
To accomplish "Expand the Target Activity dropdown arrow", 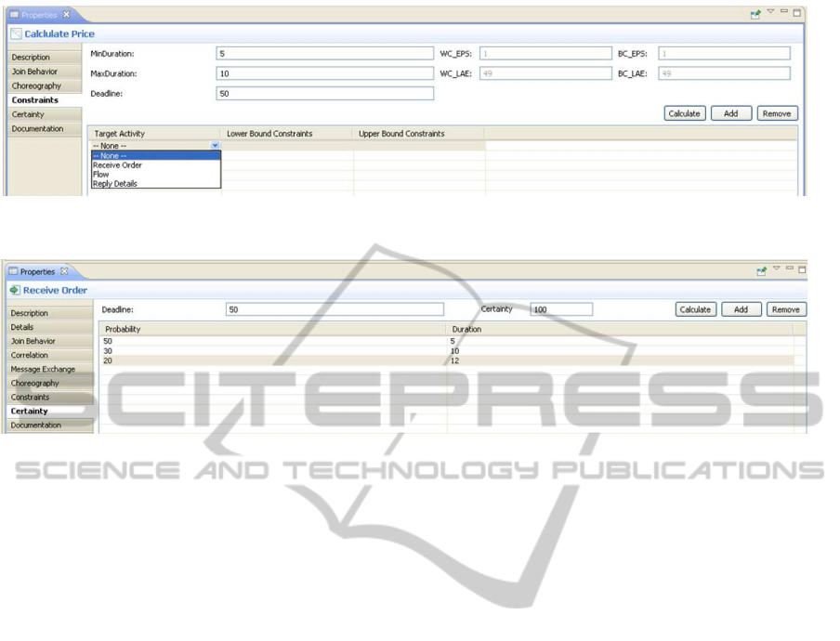I will pos(215,146).
